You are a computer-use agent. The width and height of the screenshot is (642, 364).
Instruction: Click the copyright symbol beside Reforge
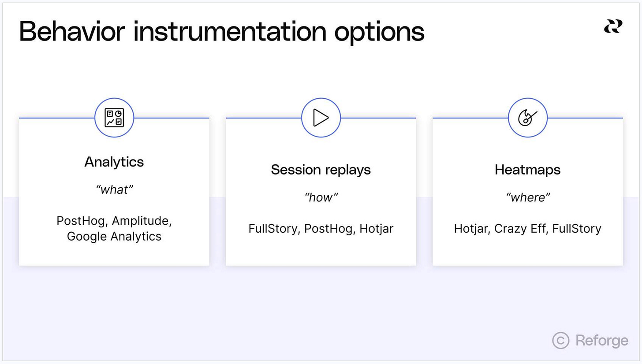(560, 340)
